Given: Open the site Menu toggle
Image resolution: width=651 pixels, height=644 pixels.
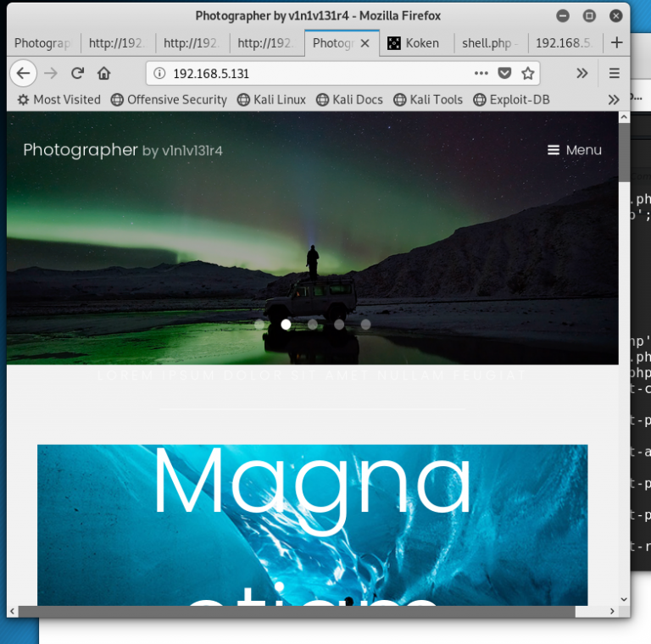Looking at the screenshot, I should coord(574,150).
